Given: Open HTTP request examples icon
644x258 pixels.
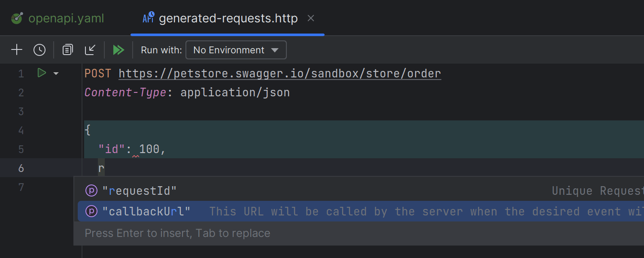Looking at the screenshot, I should 67,49.
